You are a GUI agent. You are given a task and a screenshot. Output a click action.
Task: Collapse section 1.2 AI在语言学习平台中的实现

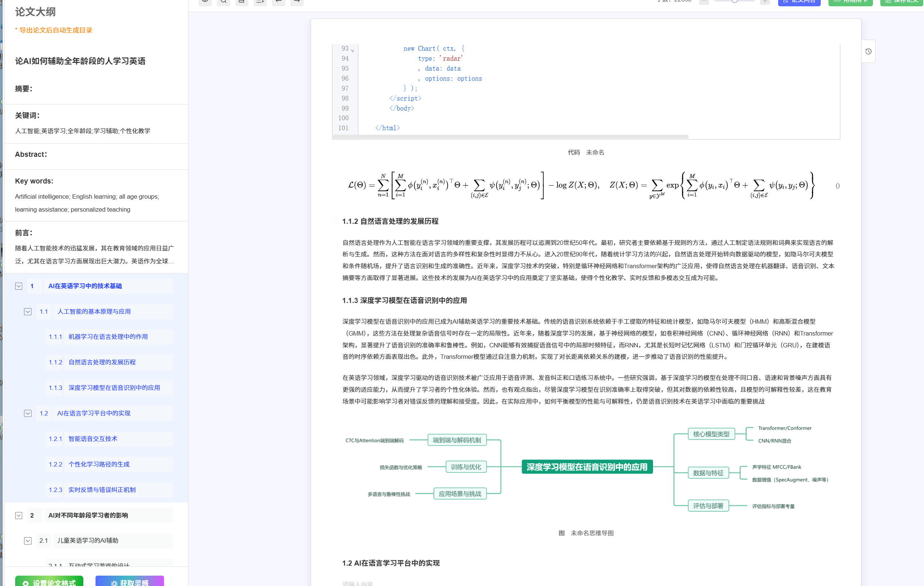(28, 413)
